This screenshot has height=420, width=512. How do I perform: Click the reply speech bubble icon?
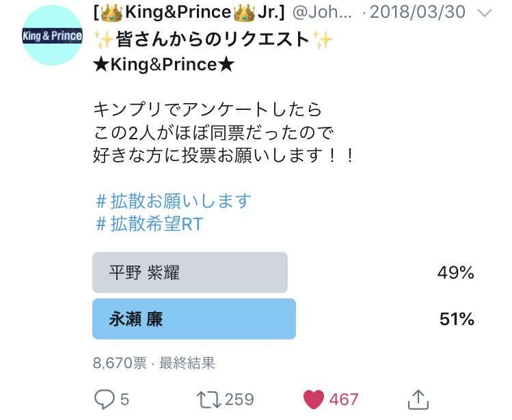pyautogui.click(x=103, y=399)
